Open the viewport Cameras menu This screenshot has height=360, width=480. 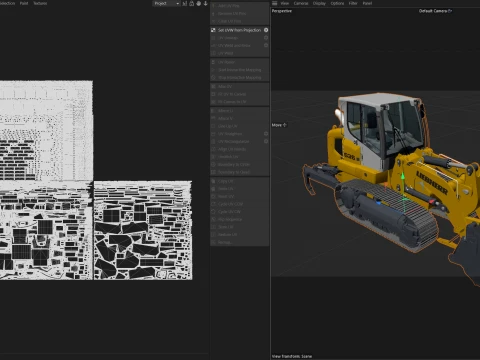click(301, 3)
